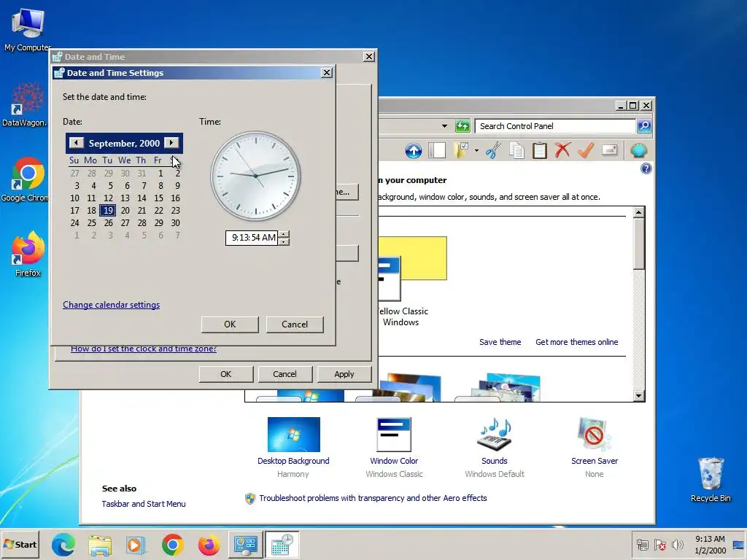The height and width of the screenshot is (560, 747).
Task: Open Windows Media Player from taskbar
Action: coord(136,544)
